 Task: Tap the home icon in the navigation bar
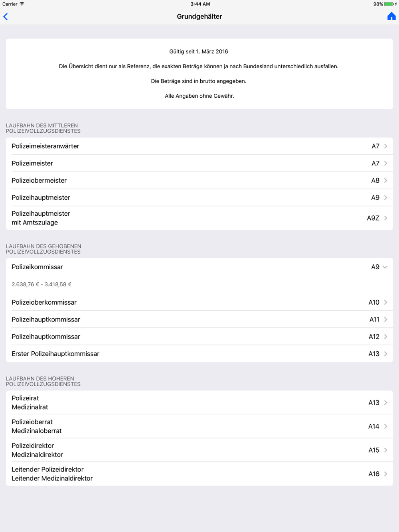[x=391, y=16]
